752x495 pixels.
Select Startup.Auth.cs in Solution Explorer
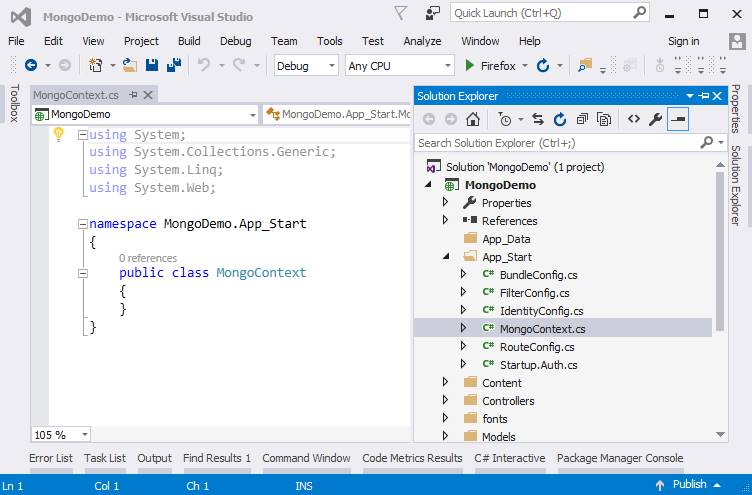[x=539, y=365]
